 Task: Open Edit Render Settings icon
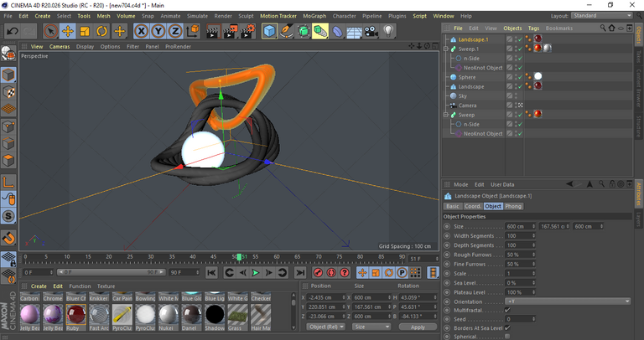click(247, 31)
